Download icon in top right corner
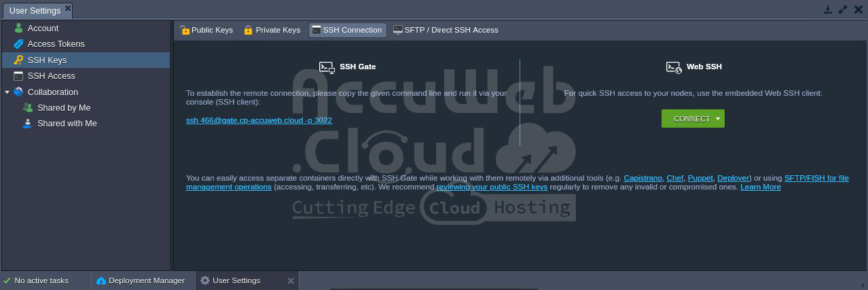Image resolution: width=868 pixels, height=290 pixels. [828, 10]
